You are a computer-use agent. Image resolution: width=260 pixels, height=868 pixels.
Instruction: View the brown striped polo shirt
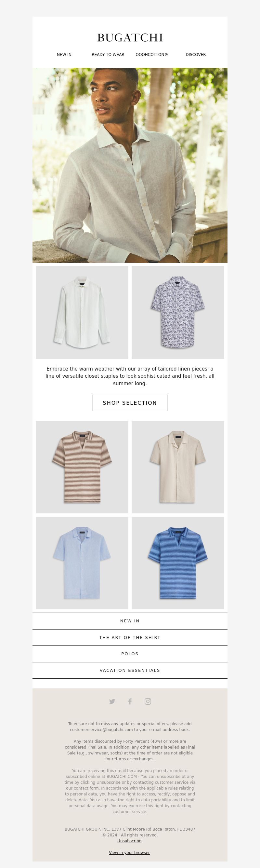point(82,467)
